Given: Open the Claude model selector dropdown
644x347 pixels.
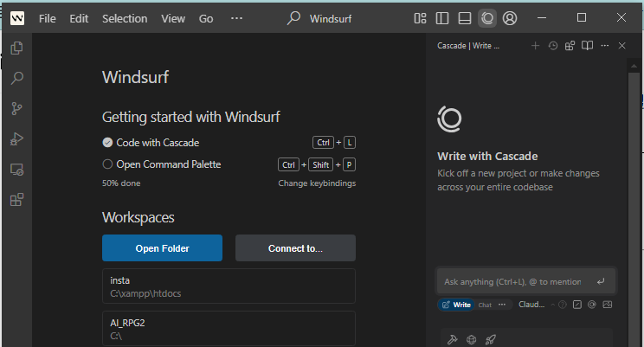Looking at the screenshot, I should click(536, 305).
